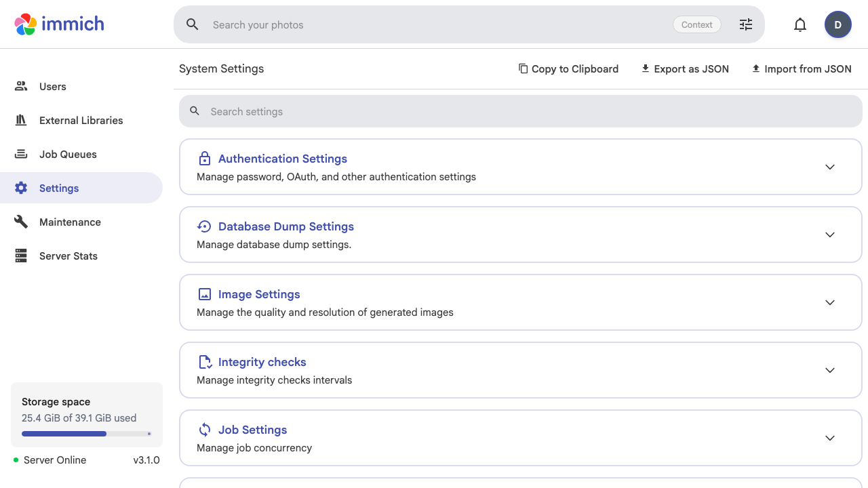Click the Storage space label
This screenshot has height=488, width=868.
tap(56, 402)
